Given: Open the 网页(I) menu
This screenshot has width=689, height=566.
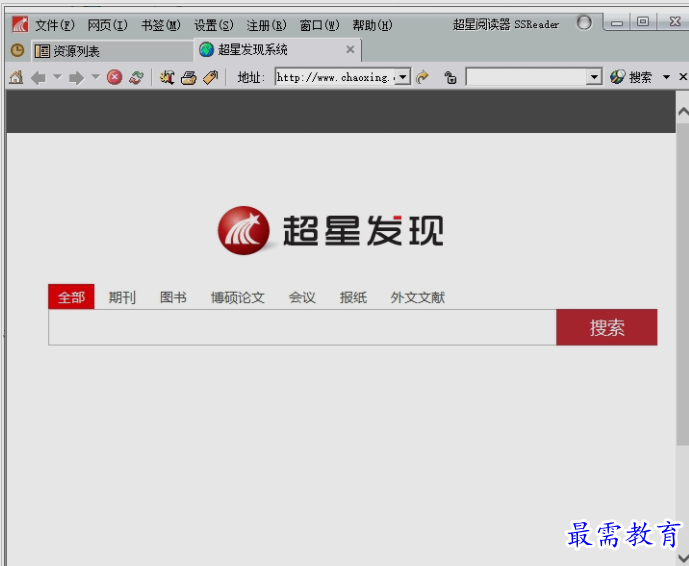Looking at the screenshot, I should pyautogui.click(x=107, y=25).
